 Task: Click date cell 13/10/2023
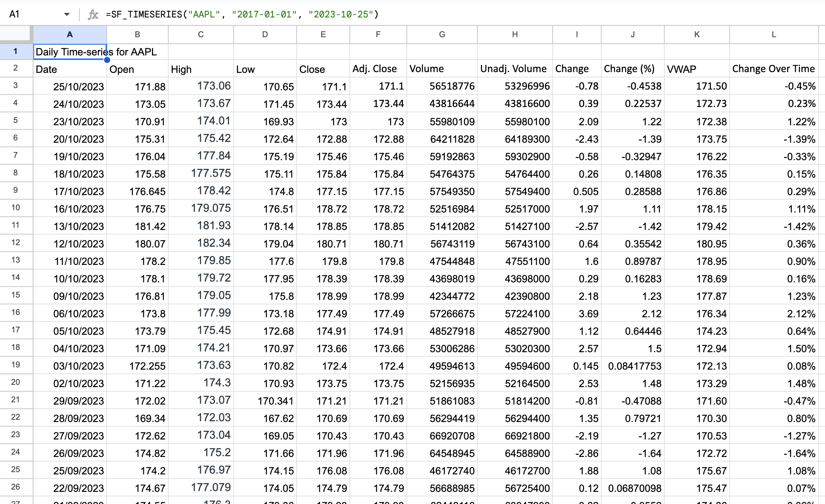(70, 226)
